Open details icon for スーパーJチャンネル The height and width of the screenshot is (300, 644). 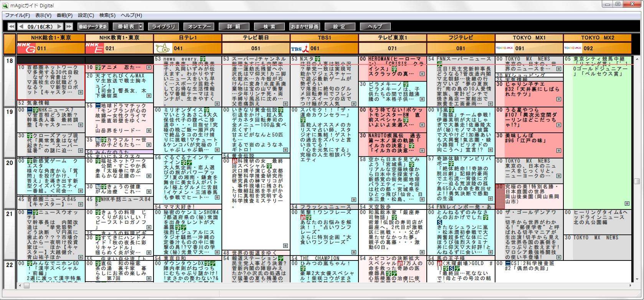pyautogui.click(x=286, y=104)
